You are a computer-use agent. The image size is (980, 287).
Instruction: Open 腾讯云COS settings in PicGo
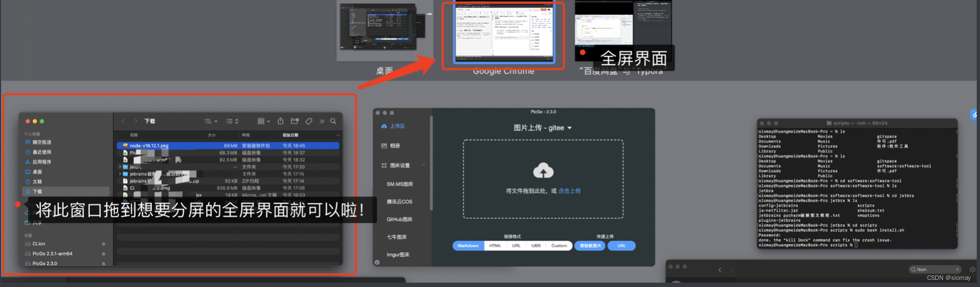click(400, 202)
